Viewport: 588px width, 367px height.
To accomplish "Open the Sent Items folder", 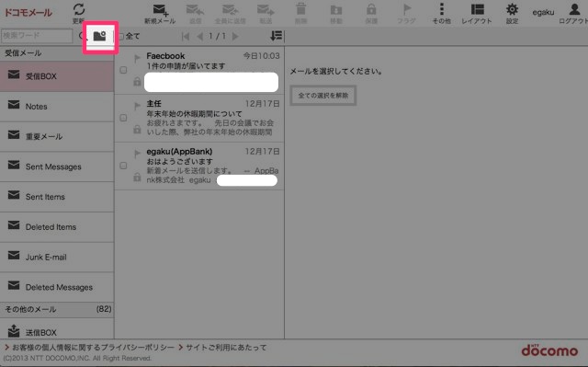I will pyautogui.click(x=57, y=197).
